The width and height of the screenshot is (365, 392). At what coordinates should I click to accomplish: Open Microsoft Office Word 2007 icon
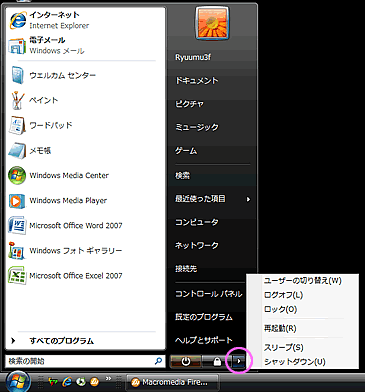(17, 226)
